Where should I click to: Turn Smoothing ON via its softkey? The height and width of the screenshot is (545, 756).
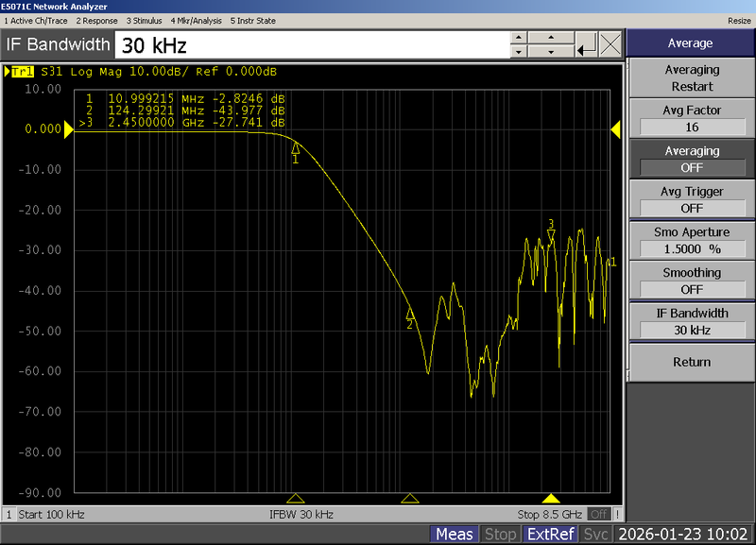690,281
